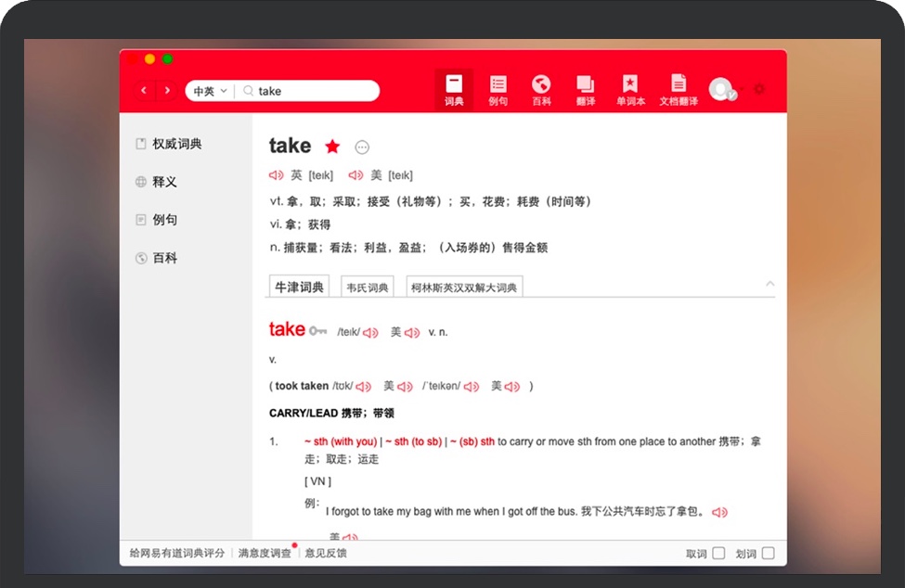Image resolution: width=905 pixels, height=588 pixels.
Task: Collapse the dictionary section with chevron arrow
Action: pos(769,284)
